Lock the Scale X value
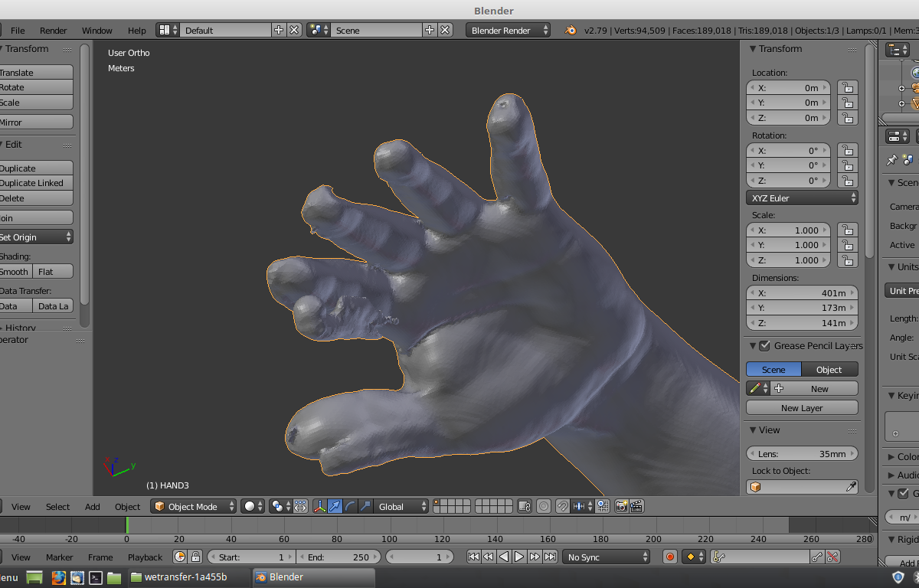 (x=847, y=230)
